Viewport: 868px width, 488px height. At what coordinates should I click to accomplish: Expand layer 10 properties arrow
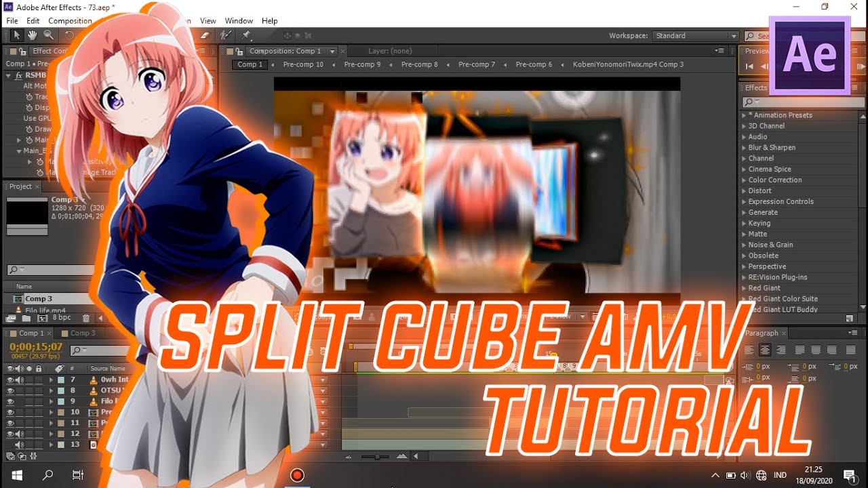pyautogui.click(x=51, y=412)
